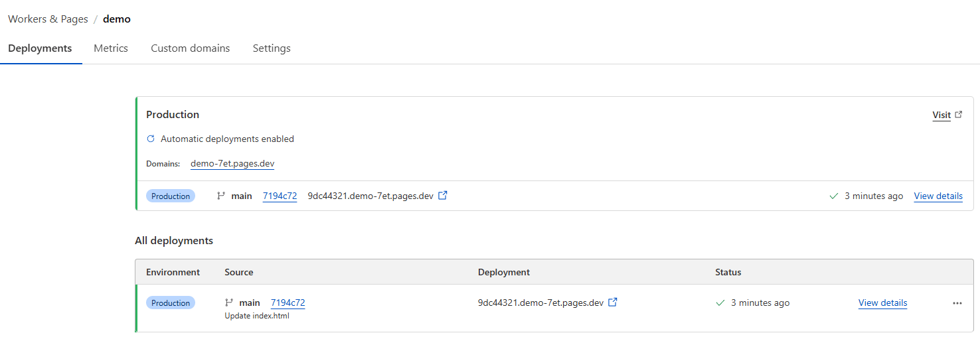Image resolution: width=980 pixels, height=343 pixels.
Task: Open external link icon in All deployments row
Action: tap(613, 303)
